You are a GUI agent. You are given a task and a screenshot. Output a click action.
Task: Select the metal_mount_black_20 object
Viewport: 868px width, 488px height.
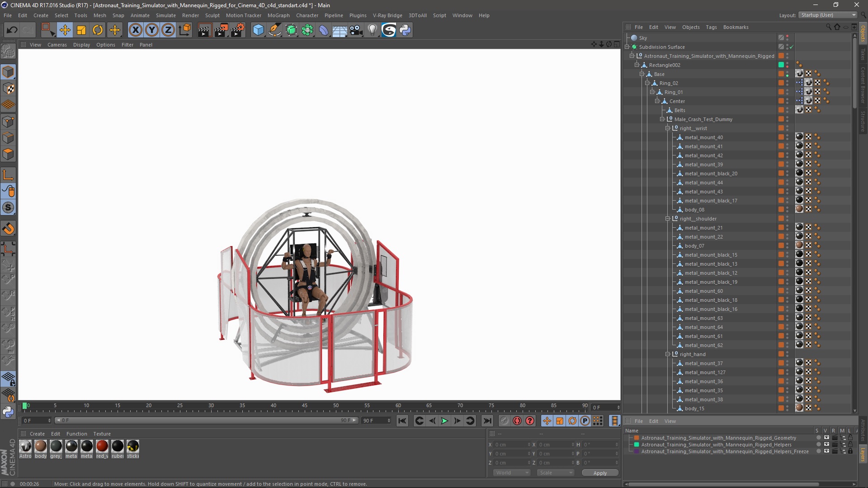tap(711, 174)
